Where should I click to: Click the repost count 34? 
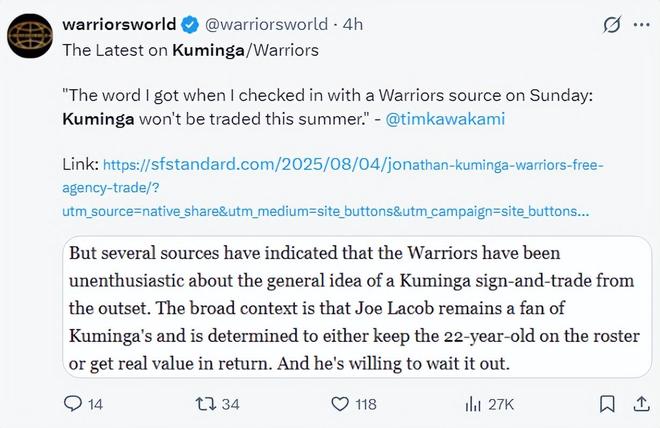[x=230, y=404]
